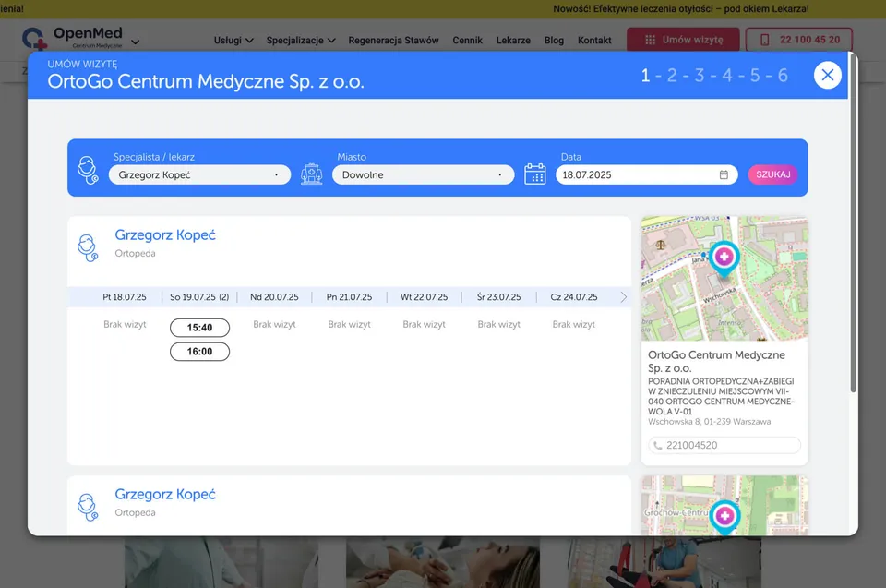Choose the 16:00 appointment slot

pos(199,352)
